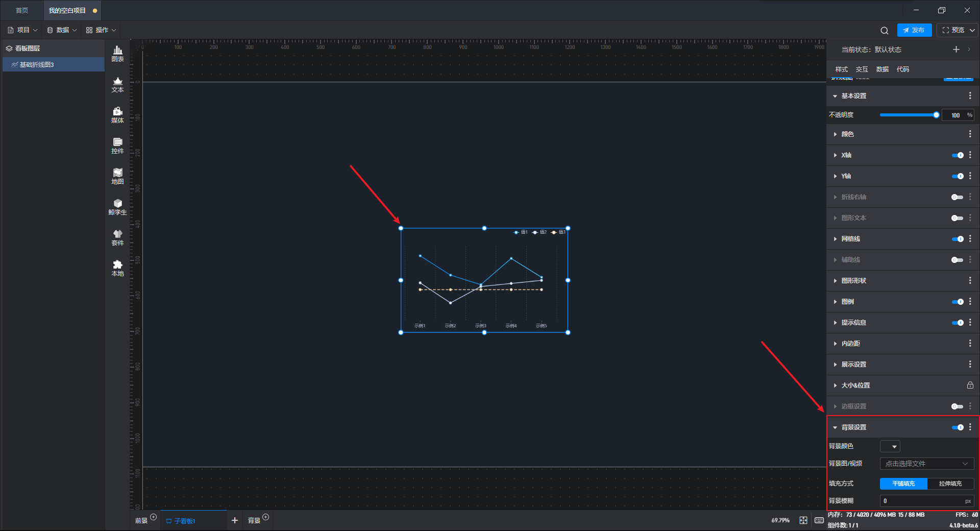Click the plus icon next to 前景
980x531 pixels.
[153, 517]
